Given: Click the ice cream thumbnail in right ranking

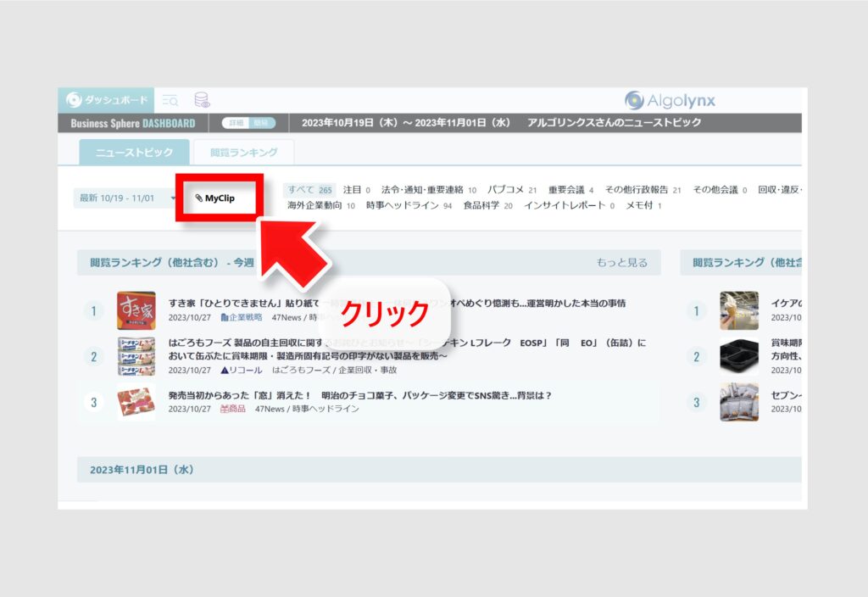Looking at the screenshot, I should point(738,310).
